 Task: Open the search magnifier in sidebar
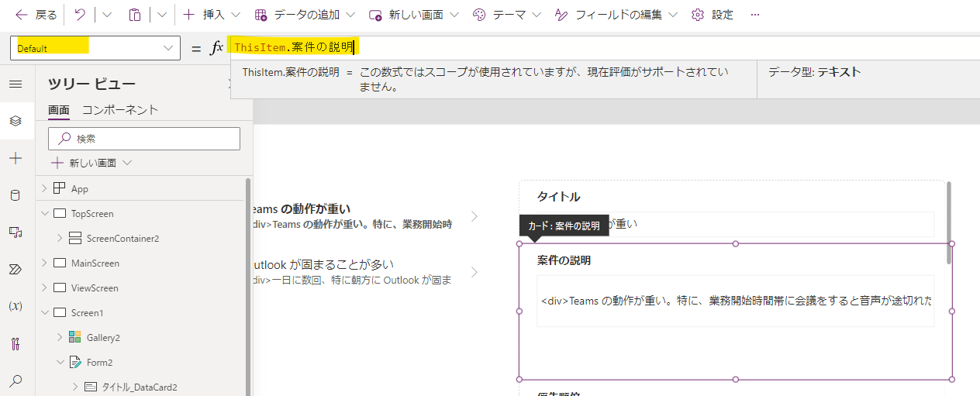click(16, 381)
